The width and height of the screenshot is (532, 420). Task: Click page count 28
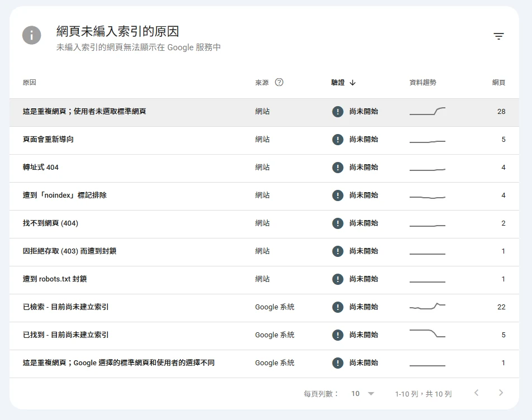point(501,112)
